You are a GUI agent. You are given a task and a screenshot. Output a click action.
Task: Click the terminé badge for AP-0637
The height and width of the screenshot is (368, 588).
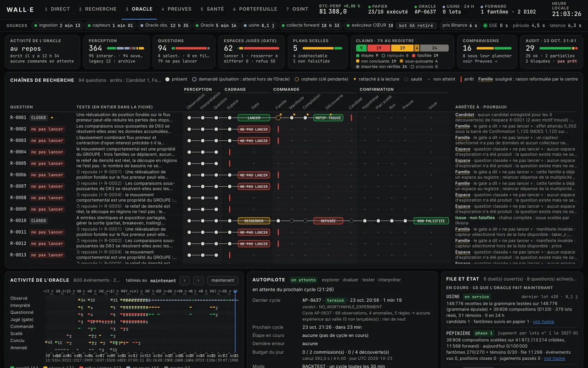[335, 300]
